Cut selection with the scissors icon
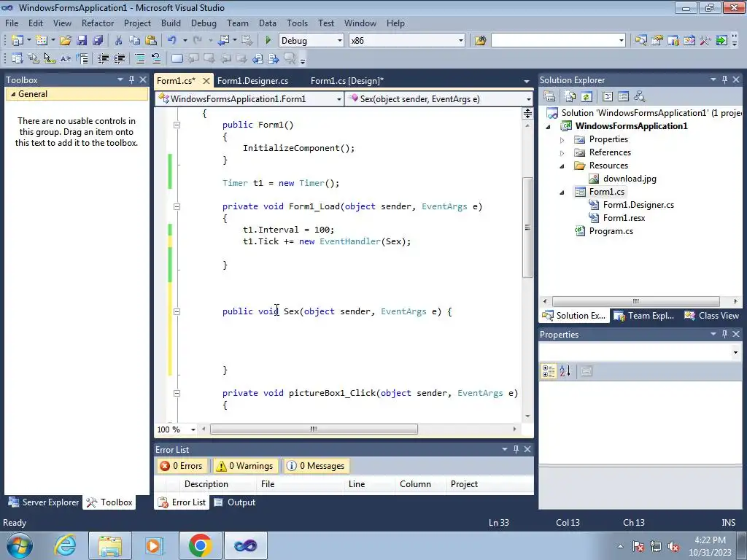The image size is (747, 560). [x=119, y=41]
